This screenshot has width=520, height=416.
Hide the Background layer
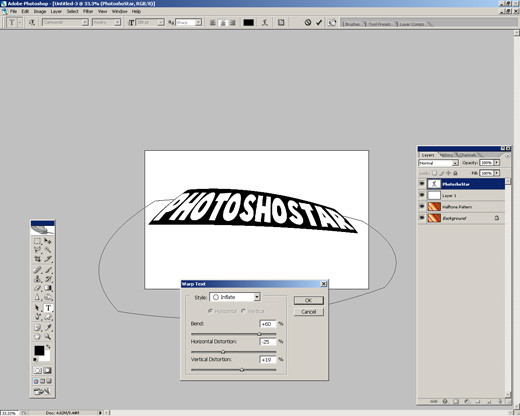point(422,218)
